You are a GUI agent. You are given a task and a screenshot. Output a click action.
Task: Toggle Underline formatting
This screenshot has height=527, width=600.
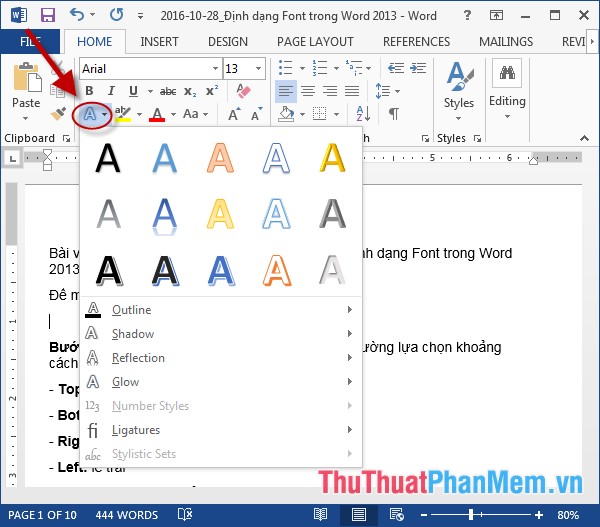pos(133,91)
